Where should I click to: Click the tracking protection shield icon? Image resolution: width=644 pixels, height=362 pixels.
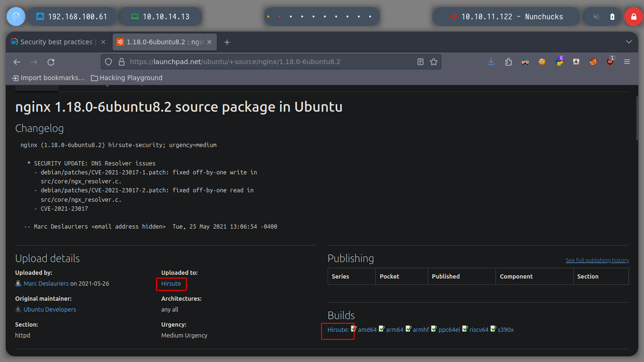tap(108, 62)
